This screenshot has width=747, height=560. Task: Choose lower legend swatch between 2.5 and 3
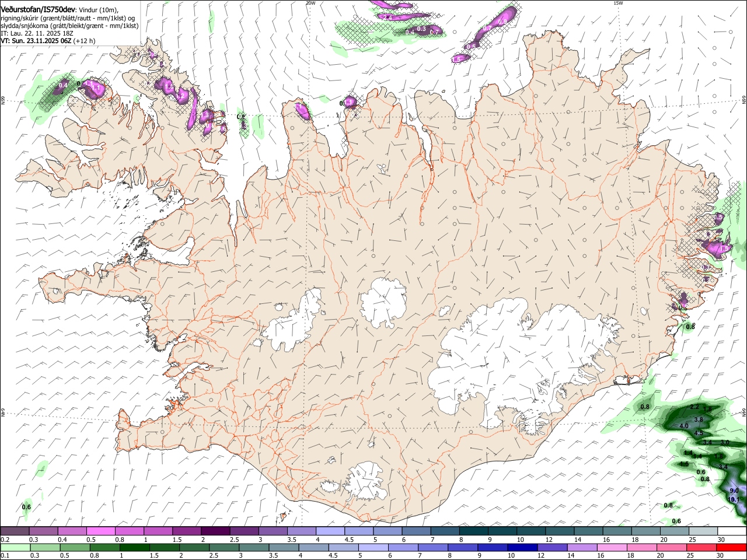pos(224,547)
